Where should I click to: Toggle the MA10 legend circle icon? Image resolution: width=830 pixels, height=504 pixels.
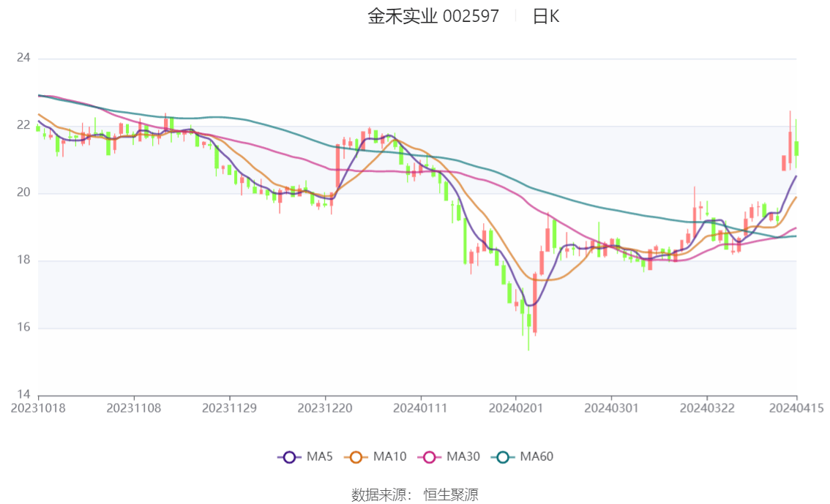tap(356, 457)
